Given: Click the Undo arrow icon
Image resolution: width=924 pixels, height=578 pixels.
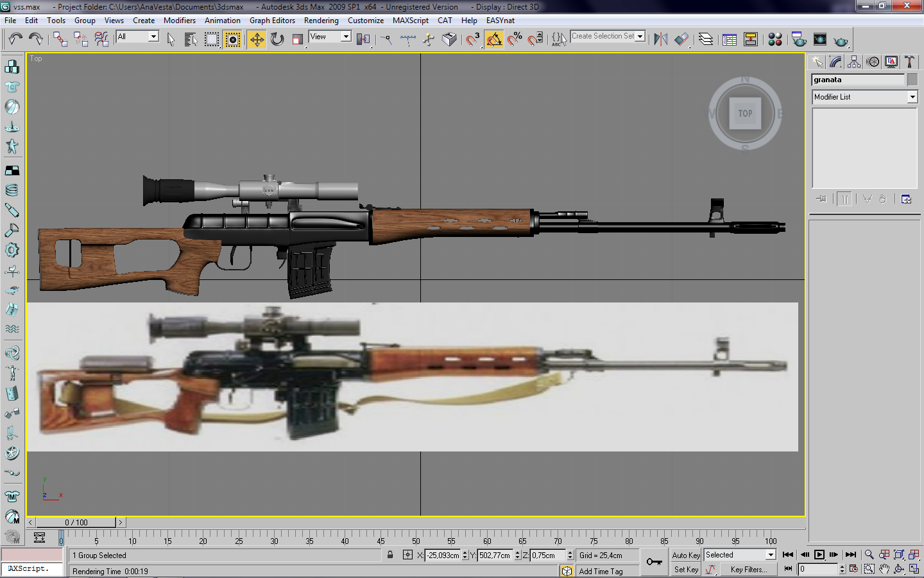Looking at the screenshot, I should click(x=15, y=39).
